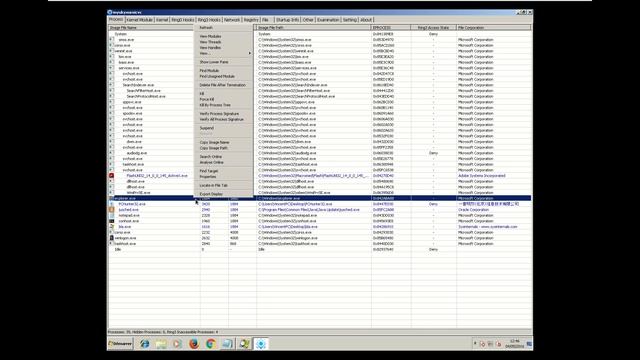Sort by the EPROCESS column header
The height and width of the screenshot is (360, 640).
[x=391, y=28]
